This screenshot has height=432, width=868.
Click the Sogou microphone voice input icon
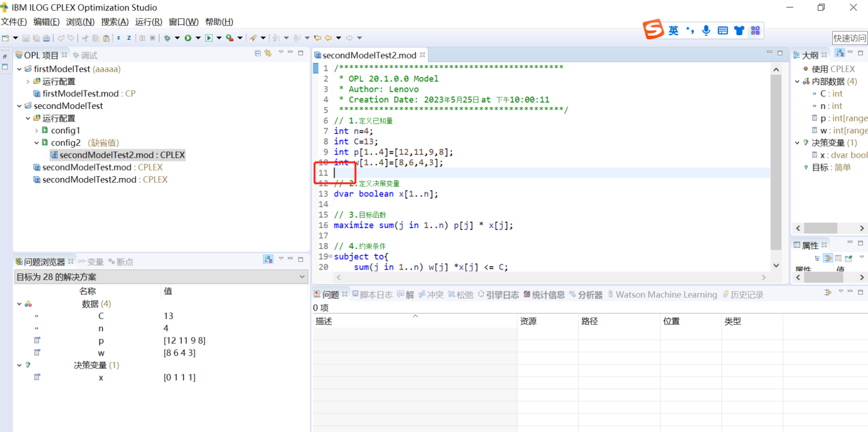point(706,31)
